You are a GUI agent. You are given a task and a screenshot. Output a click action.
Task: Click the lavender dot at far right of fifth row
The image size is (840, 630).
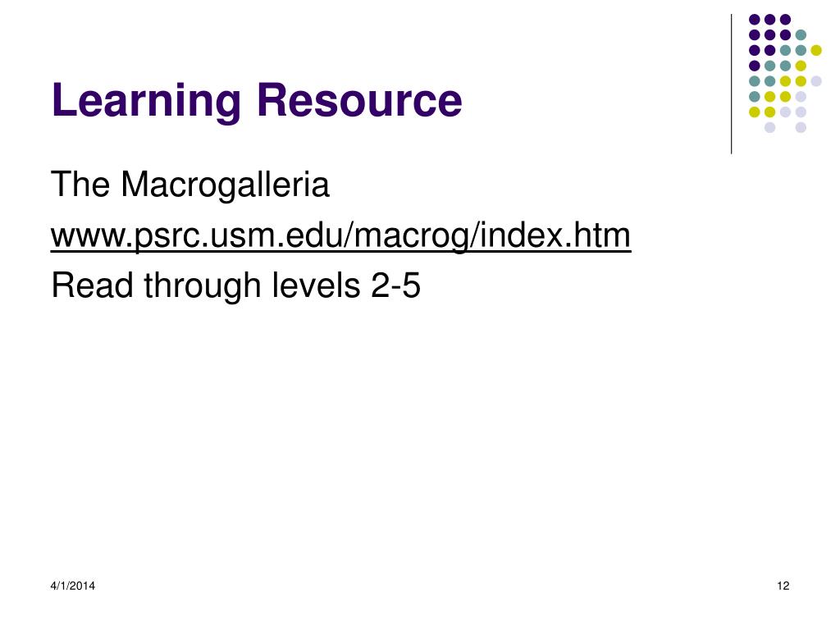point(816,81)
